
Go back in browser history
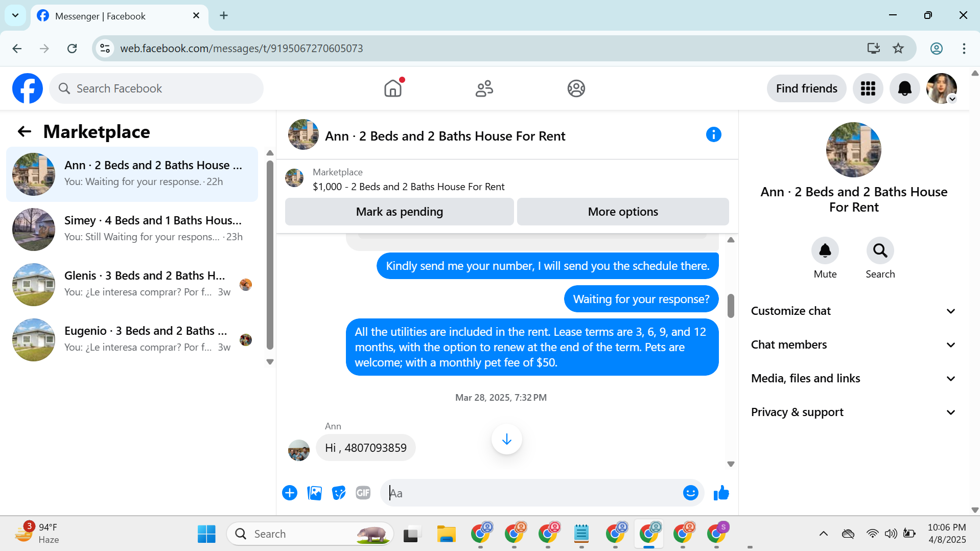pyautogui.click(x=17, y=48)
